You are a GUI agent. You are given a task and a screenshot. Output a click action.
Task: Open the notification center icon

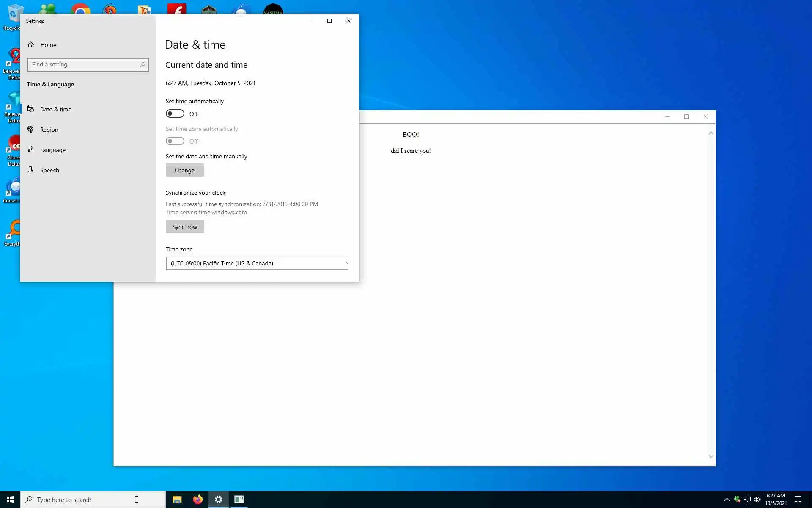pyautogui.click(x=798, y=500)
